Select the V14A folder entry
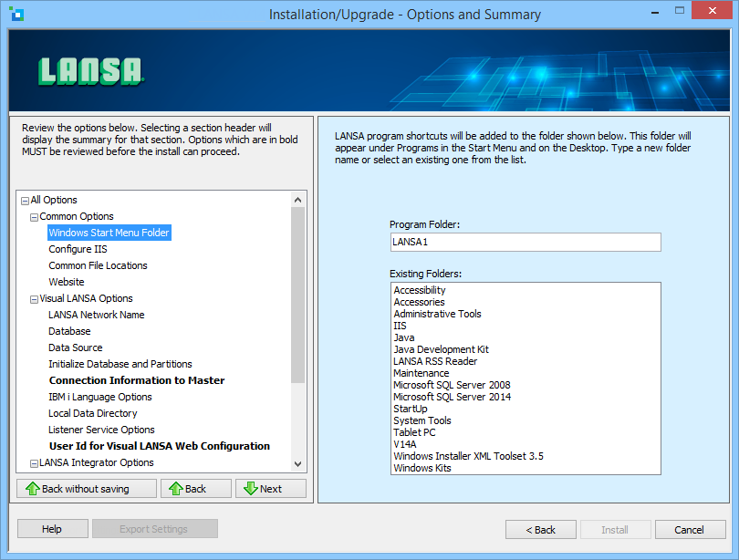This screenshot has height=560, width=739. coord(405,444)
